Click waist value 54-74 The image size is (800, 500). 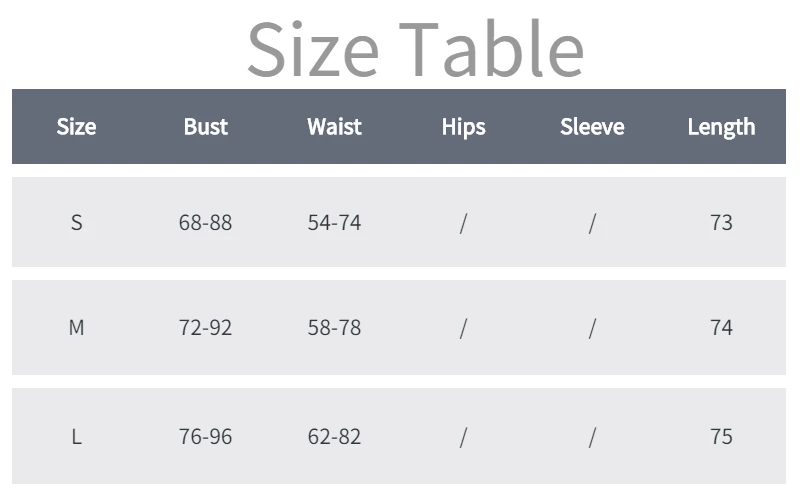pyautogui.click(x=334, y=222)
